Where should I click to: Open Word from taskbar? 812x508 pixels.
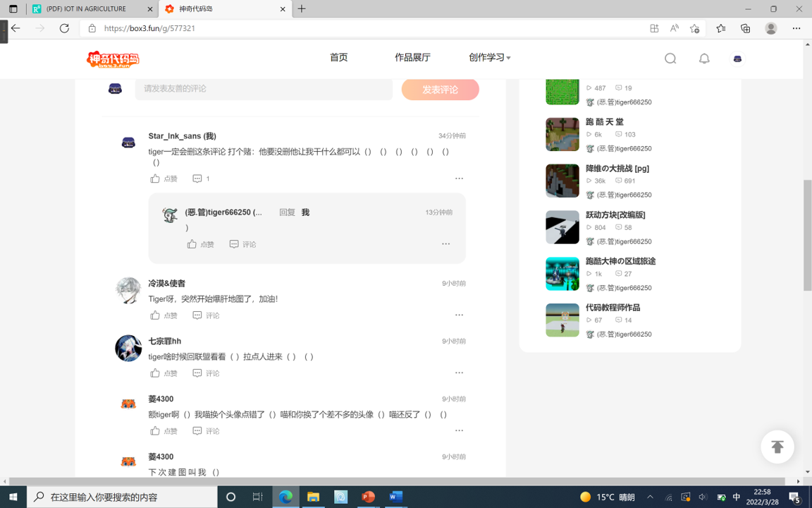tap(395, 497)
